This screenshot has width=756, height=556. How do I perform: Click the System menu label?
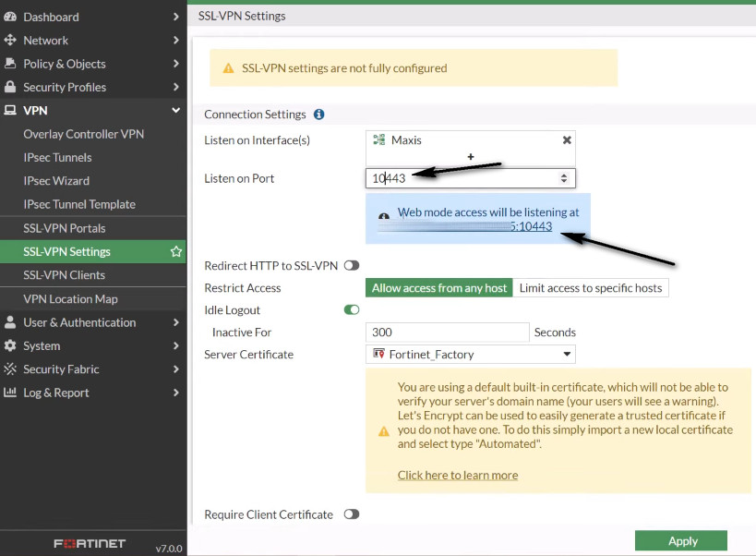pos(42,345)
